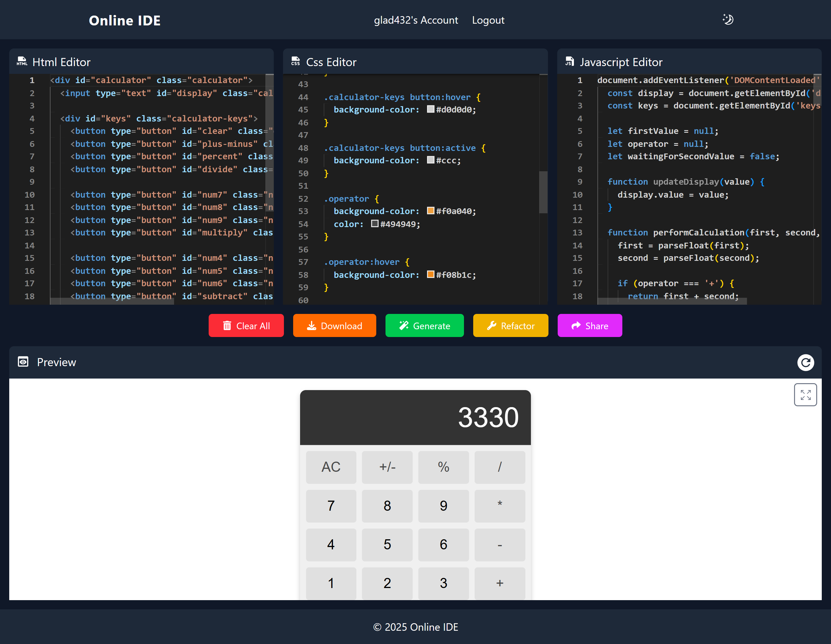Click the HTML file icon in Html Editor header
The width and height of the screenshot is (831, 644).
(x=22, y=61)
